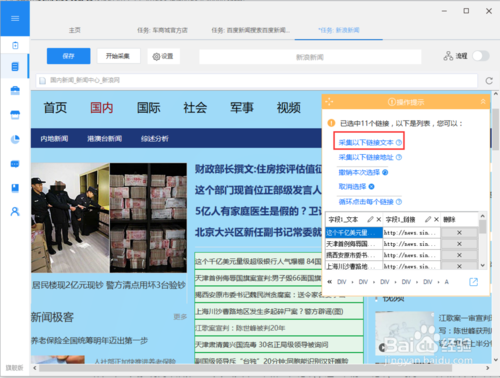This screenshot has height=378, width=500.
Task: Click the page icon in the address bar
Action: (42, 81)
